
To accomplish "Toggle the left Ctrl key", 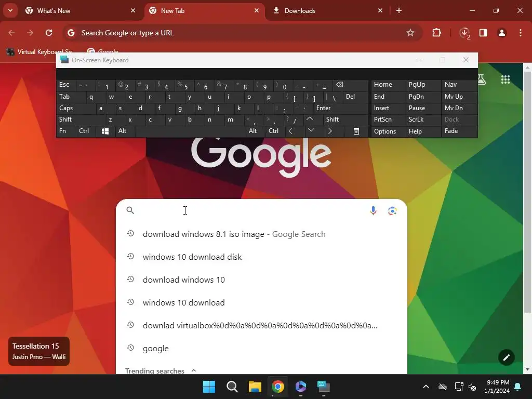I will click(x=86, y=131).
